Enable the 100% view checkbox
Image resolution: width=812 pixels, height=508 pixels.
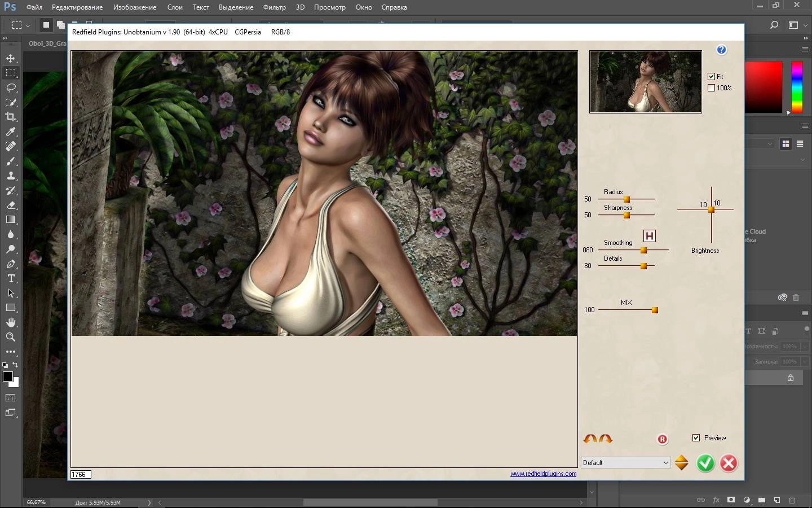point(711,87)
